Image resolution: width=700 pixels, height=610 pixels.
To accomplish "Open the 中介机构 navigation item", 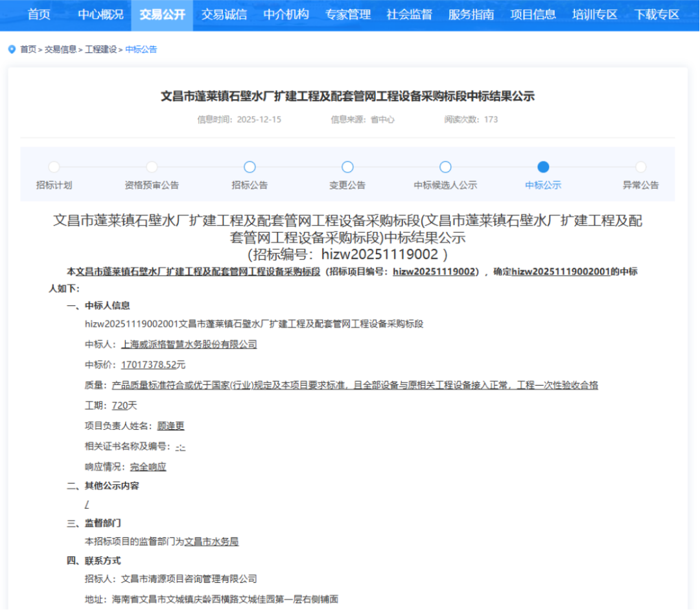I will click(286, 15).
